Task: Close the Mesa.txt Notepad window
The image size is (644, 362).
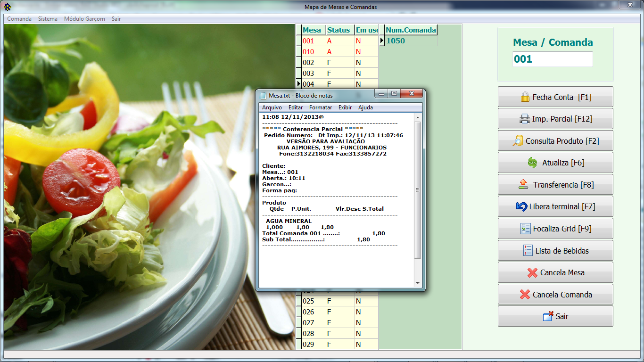Action: (411, 94)
